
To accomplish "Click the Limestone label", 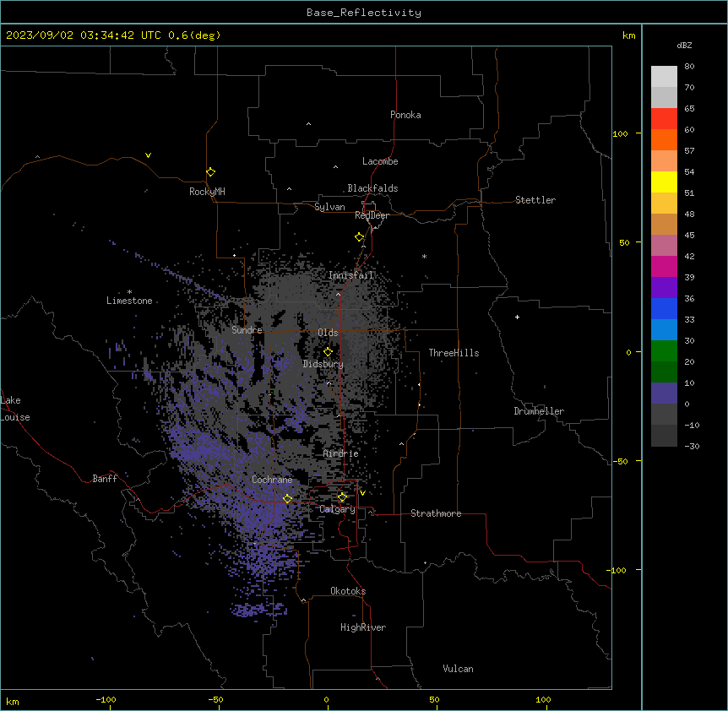I will [129, 301].
